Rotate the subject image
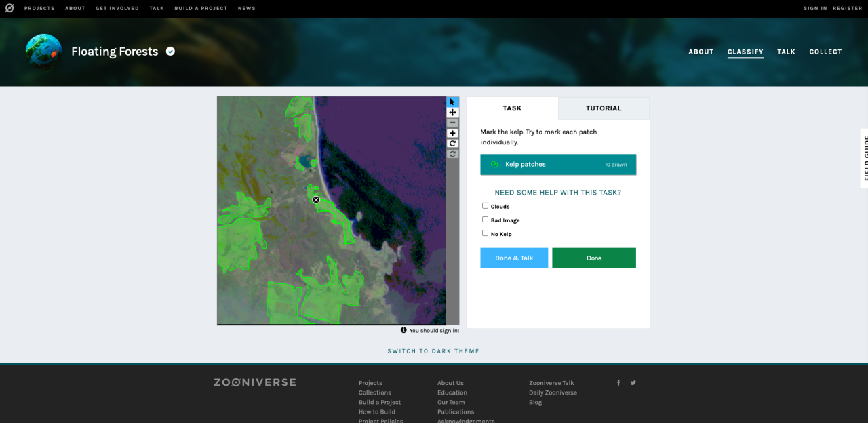The width and height of the screenshot is (868, 423). point(452,143)
